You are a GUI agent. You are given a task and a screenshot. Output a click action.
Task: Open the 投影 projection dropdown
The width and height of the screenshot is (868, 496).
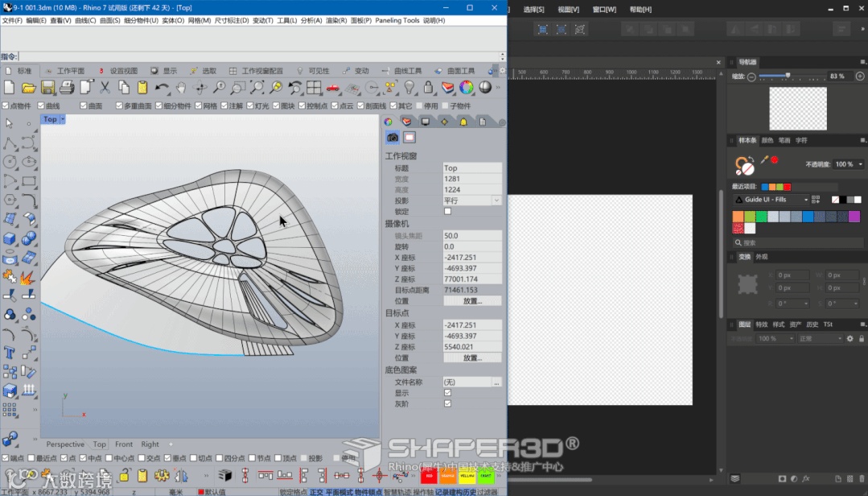click(496, 200)
